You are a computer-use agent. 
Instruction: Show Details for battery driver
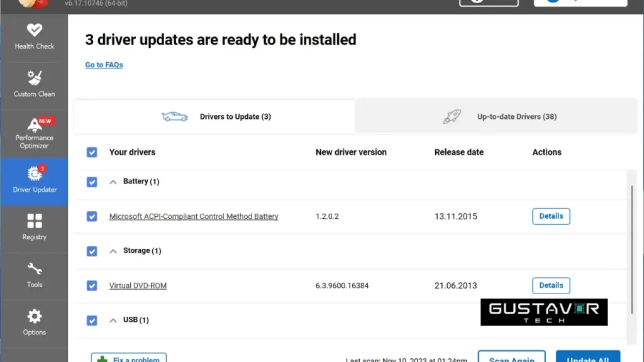point(551,216)
